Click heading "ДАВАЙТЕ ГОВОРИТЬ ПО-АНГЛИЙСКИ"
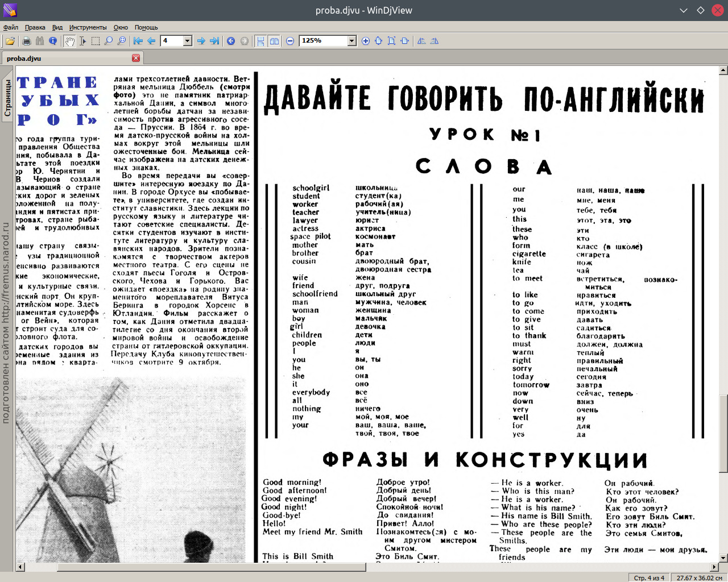 tap(485, 98)
